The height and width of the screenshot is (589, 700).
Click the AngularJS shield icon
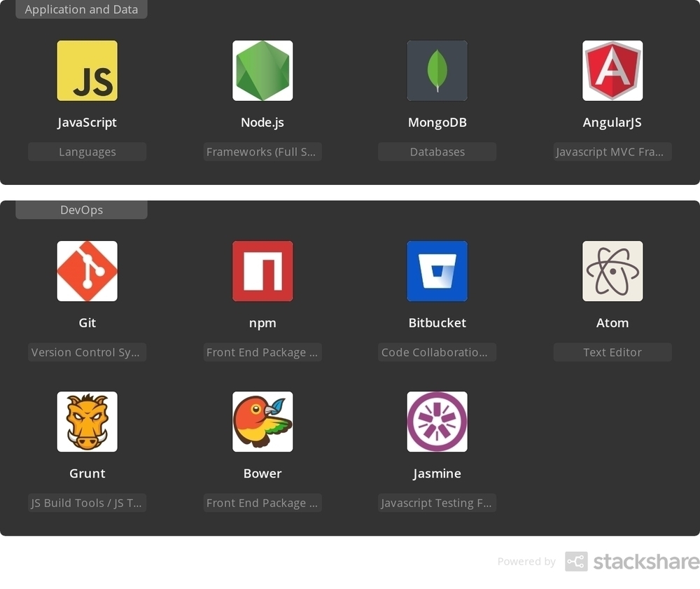[x=612, y=71]
